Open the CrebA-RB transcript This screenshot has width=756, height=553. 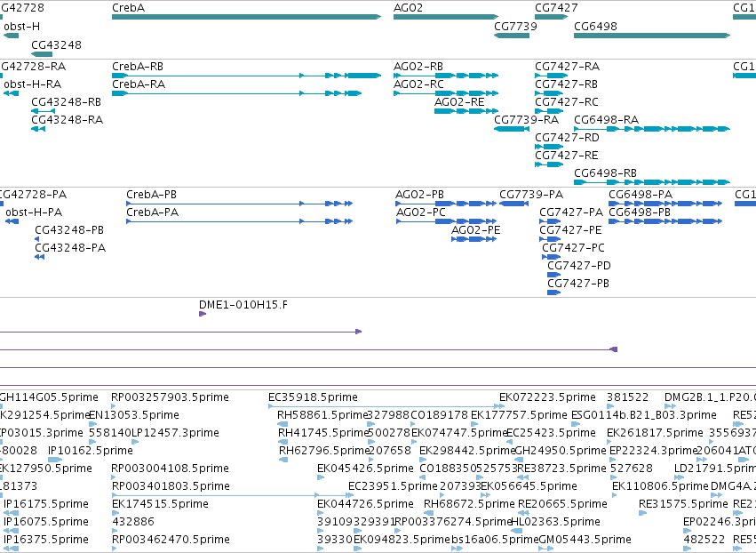tap(246, 76)
